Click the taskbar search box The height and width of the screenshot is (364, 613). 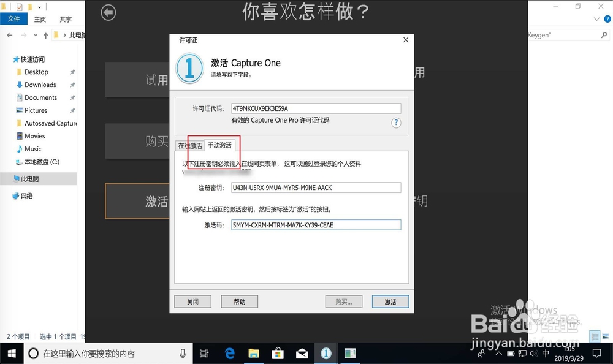tap(109, 354)
